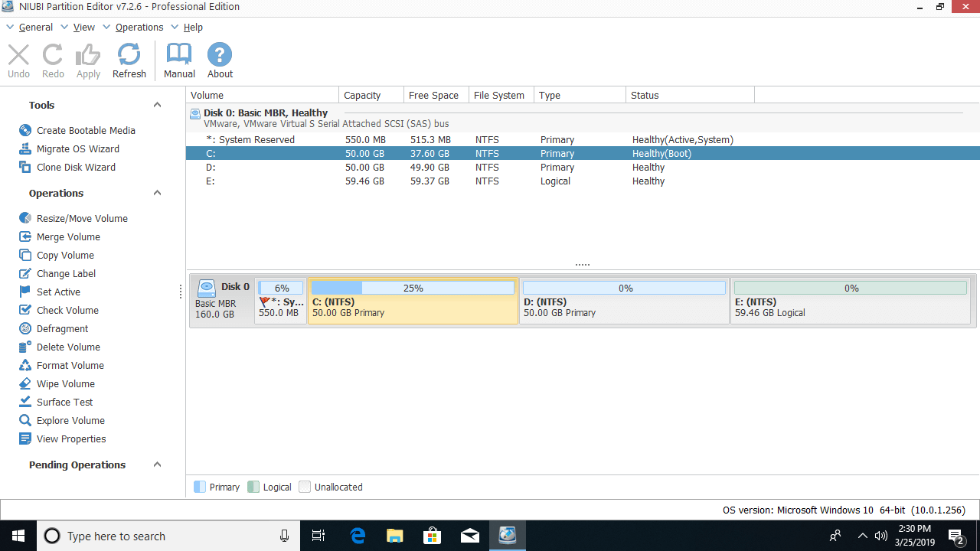Expand the Pending Operations section
The width and height of the screenshot is (980, 551).
157,465
